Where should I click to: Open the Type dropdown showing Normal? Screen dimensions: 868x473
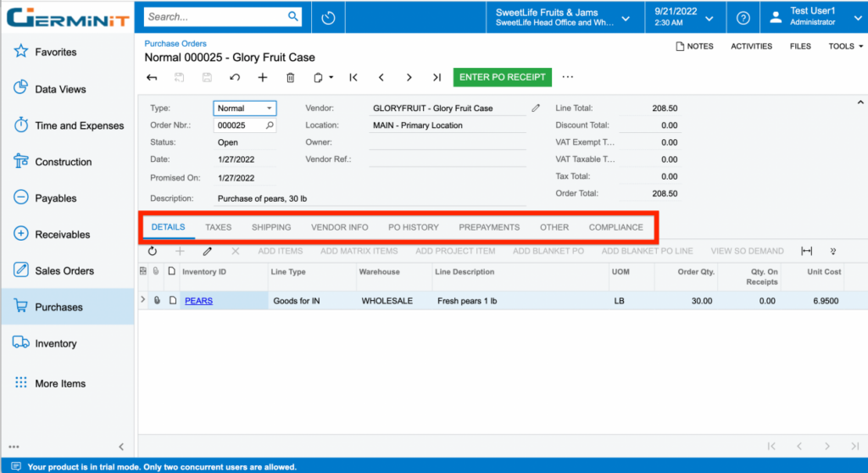(x=244, y=109)
